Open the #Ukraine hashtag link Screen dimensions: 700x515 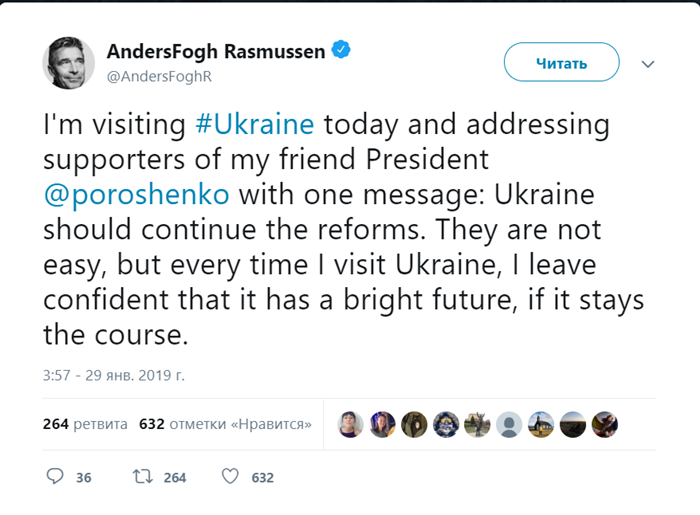tap(255, 124)
